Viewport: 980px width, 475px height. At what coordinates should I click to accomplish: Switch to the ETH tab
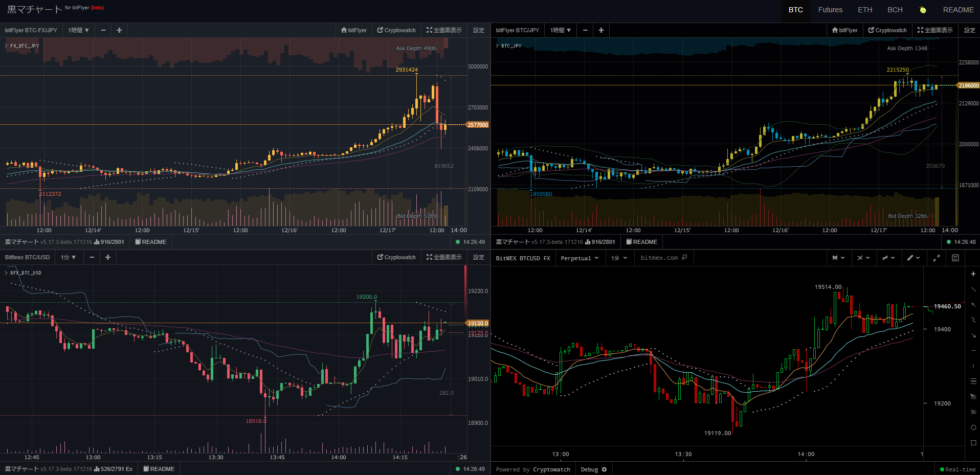click(x=864, y=9)
